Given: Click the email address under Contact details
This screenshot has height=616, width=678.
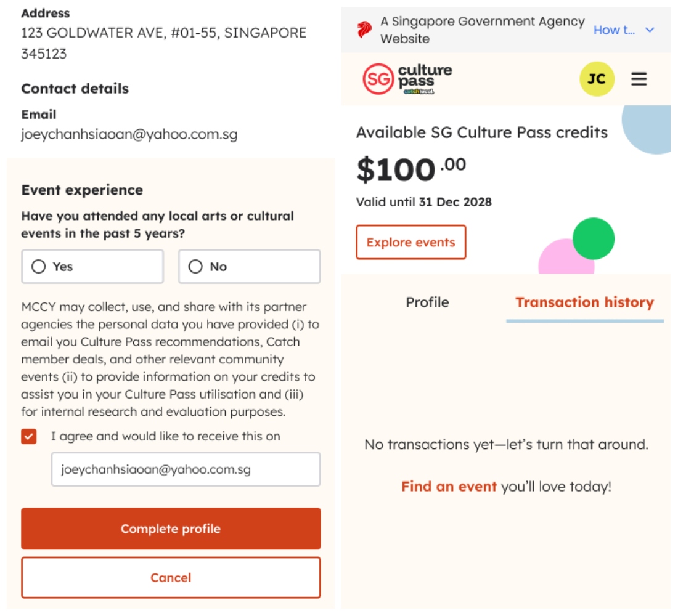Looking at the screenshot, I should pyautogui.click(x=129, y=134).
